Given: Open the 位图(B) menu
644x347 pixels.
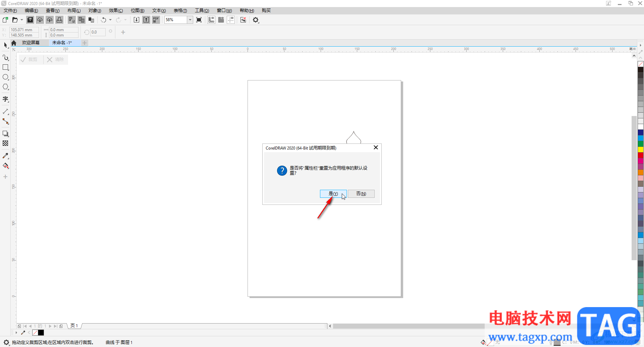Looking at the screenshot, I should (138, 10).
